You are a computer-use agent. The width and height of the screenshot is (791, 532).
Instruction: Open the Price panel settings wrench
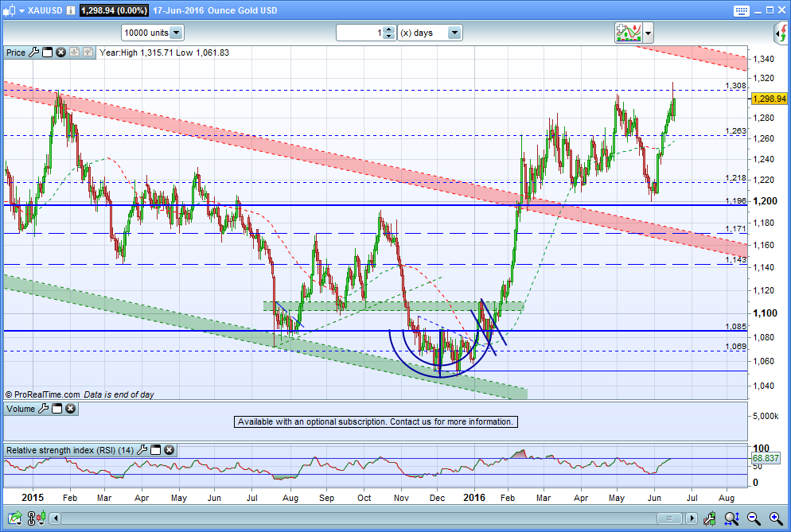coord(33,52)
